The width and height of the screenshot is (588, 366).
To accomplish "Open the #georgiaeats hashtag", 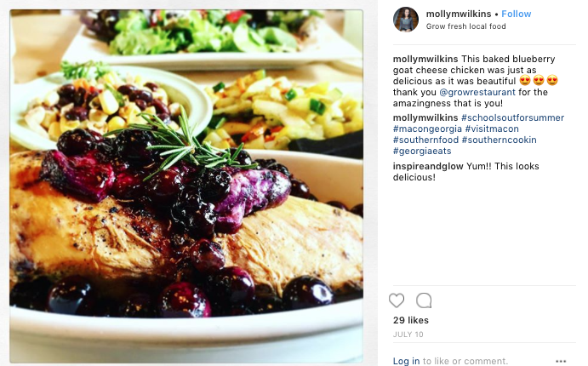I will pyautogui.click(x=422, y=152).
